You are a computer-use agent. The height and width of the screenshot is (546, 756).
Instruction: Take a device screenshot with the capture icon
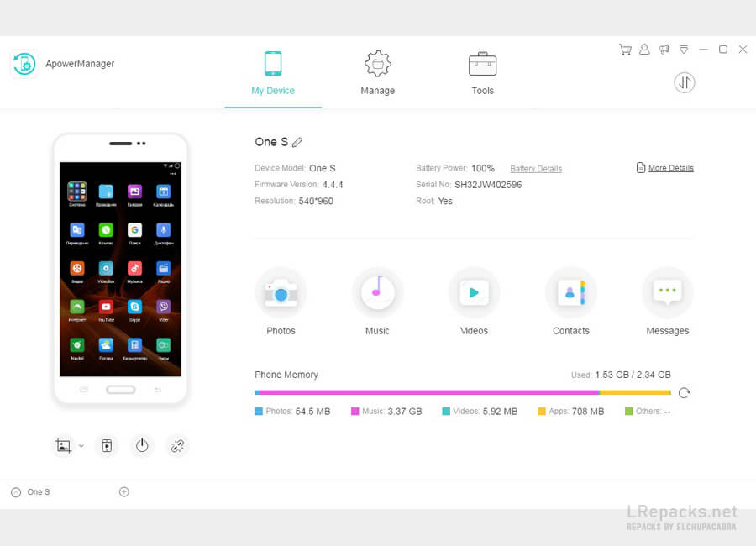[x=63, y=446]
